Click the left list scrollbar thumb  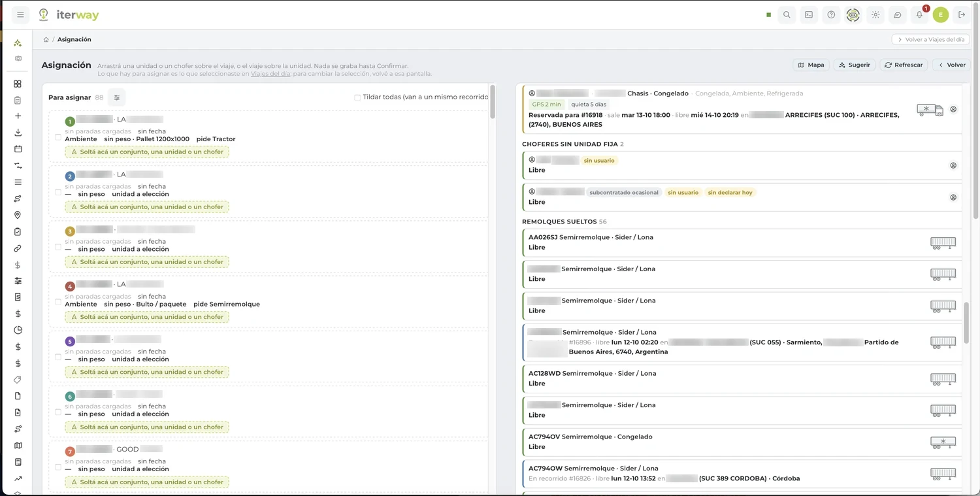pyautogui.click(x=493, y=101)
